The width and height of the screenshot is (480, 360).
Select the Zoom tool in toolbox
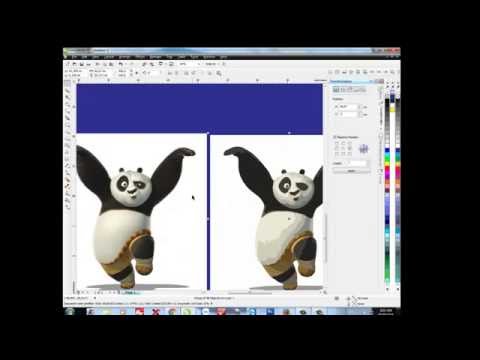coord(68,104)
